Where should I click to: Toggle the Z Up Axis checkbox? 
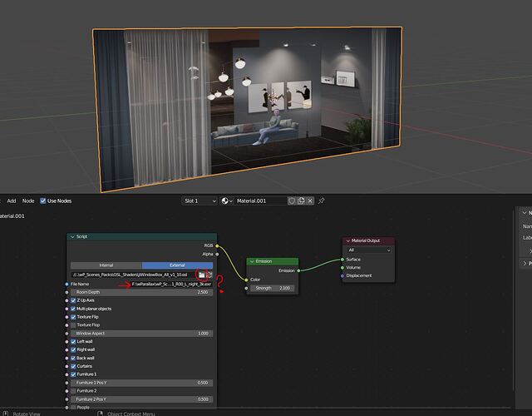(x=73, y=300)
